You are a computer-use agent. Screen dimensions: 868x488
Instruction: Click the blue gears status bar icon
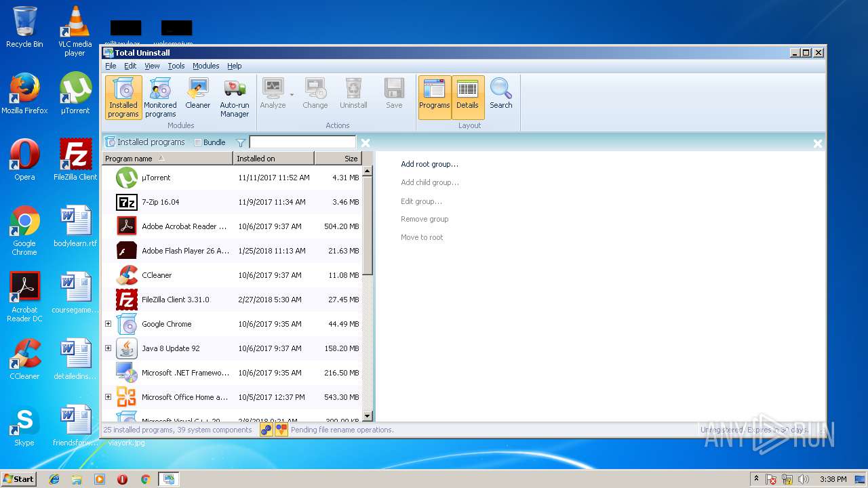point(267,430)
